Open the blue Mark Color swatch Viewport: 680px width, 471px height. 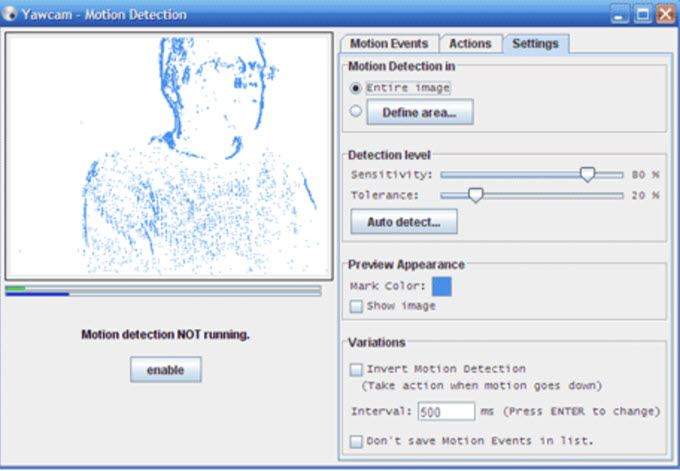pos(441,286)
